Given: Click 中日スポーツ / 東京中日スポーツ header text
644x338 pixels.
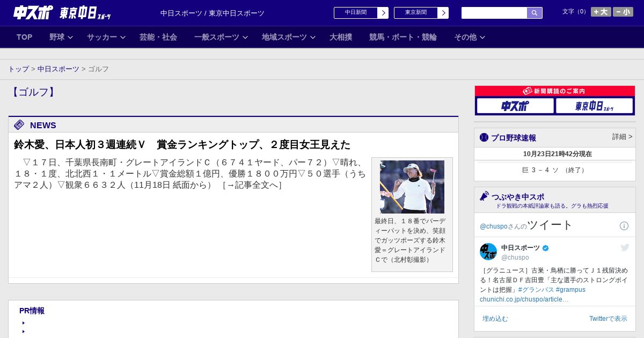Looking at the screenshot, I should [x=213, y=13].
